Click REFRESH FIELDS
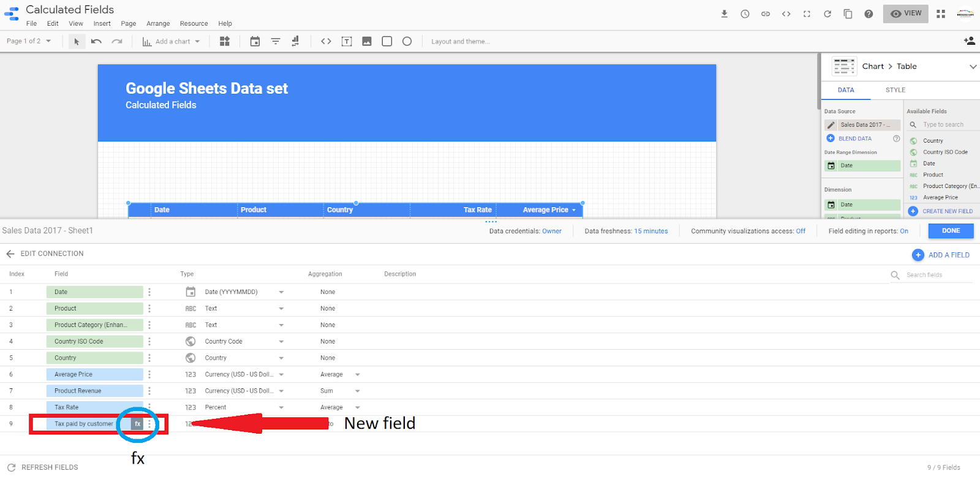 (x=42, y=467)
